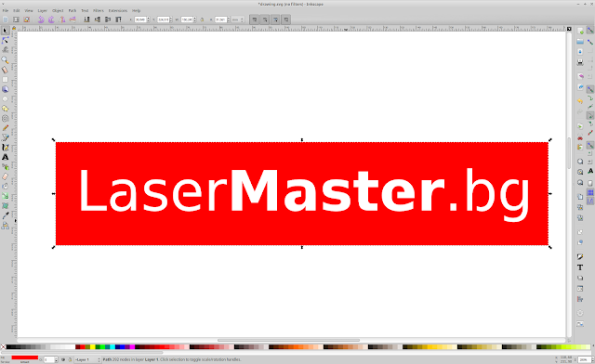Select the Connector tool

click(6, 226)
